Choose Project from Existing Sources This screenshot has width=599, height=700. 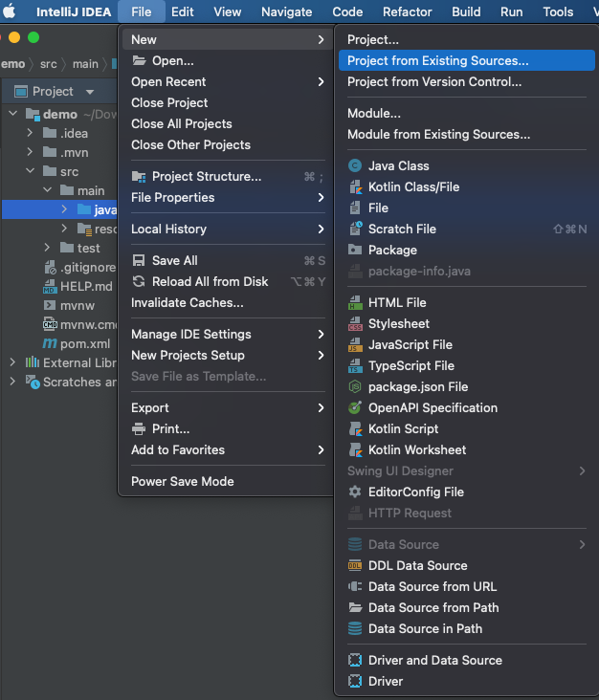466,60
